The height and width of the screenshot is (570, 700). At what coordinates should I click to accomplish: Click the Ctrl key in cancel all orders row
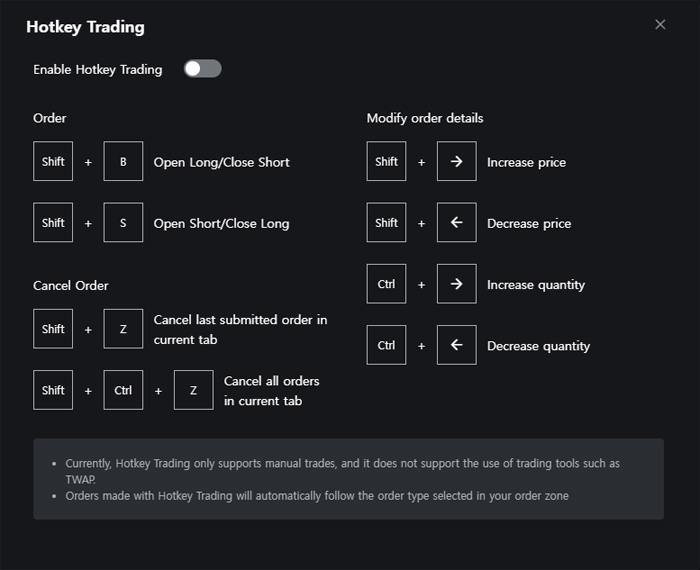coord(123,390)
